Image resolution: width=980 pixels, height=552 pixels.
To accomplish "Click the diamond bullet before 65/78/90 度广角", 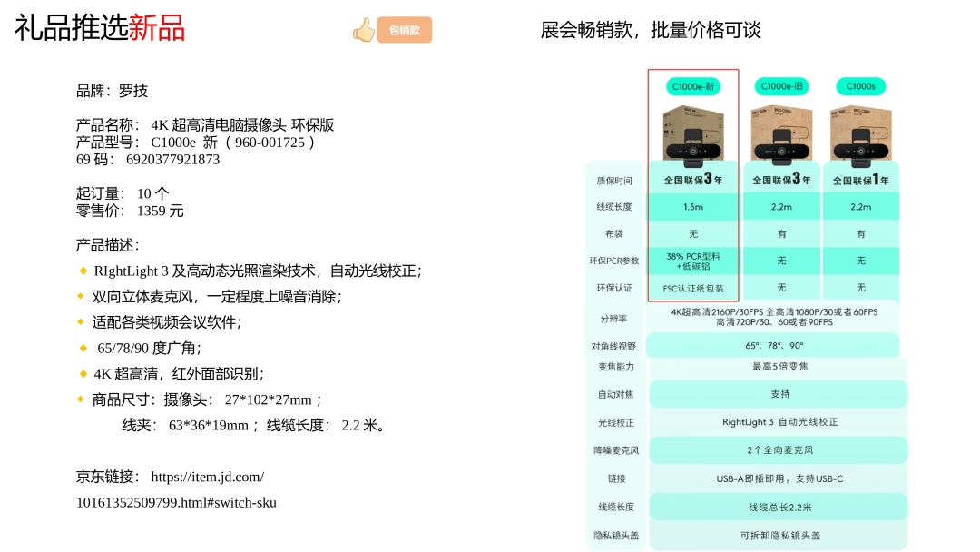I will coord(83,348).
